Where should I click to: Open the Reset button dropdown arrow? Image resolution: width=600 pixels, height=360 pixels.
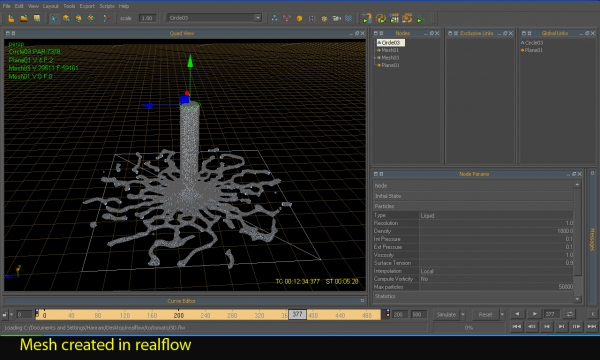pos(502,314)
